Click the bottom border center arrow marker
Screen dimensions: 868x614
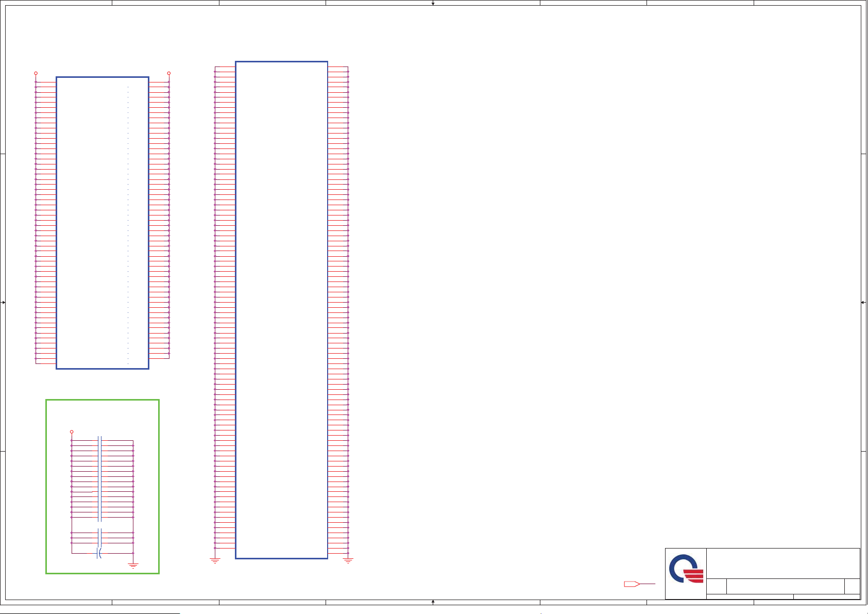tap(433, 602)
